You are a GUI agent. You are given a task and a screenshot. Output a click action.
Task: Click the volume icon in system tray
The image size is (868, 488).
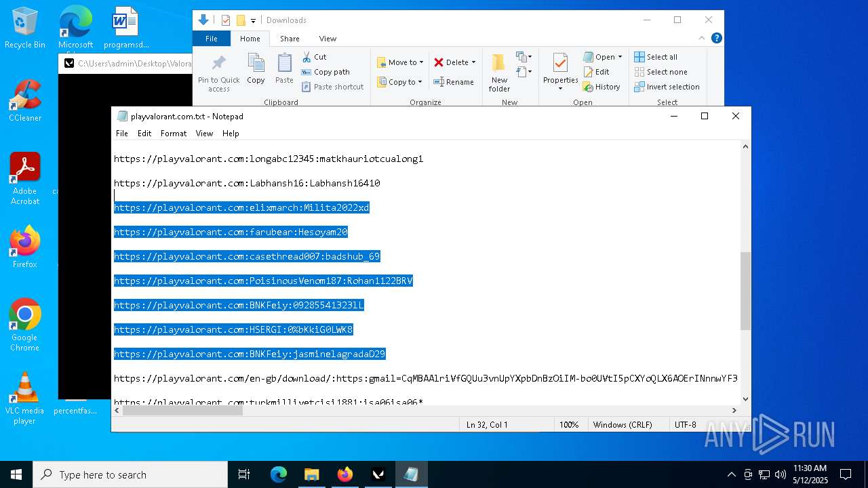(x=781, y=474)
